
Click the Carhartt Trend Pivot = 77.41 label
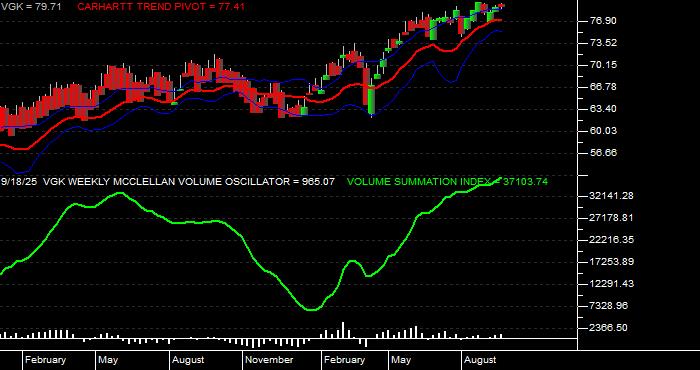[161, 7]
